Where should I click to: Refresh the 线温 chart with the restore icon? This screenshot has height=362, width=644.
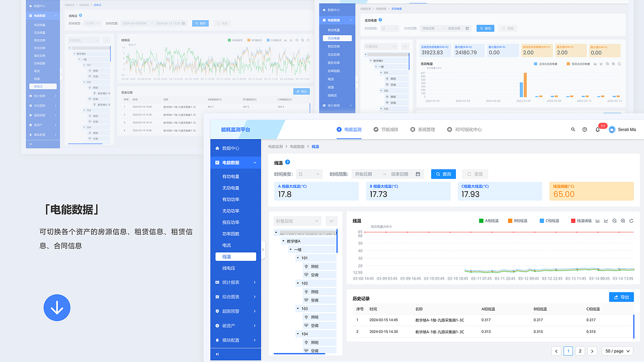pyautogui.click(x=631, y=221)
